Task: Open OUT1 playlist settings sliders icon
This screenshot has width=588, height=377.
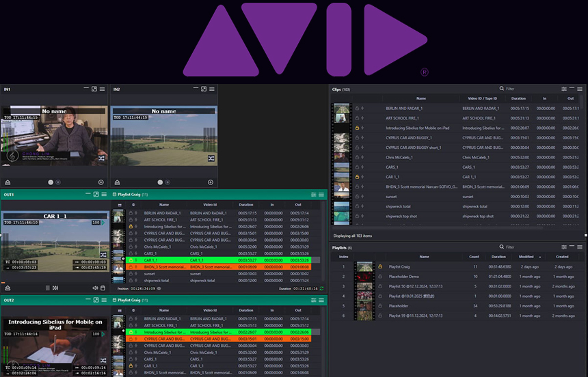Action: 314,195
